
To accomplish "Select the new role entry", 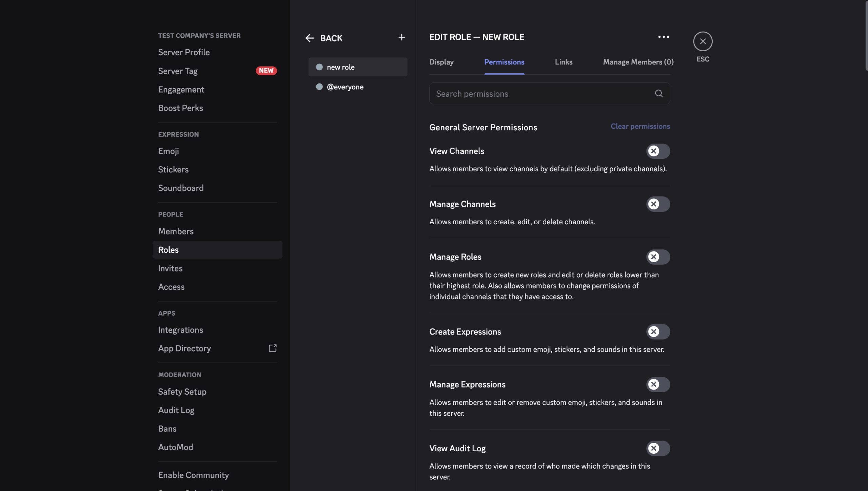I will point(358,67).
